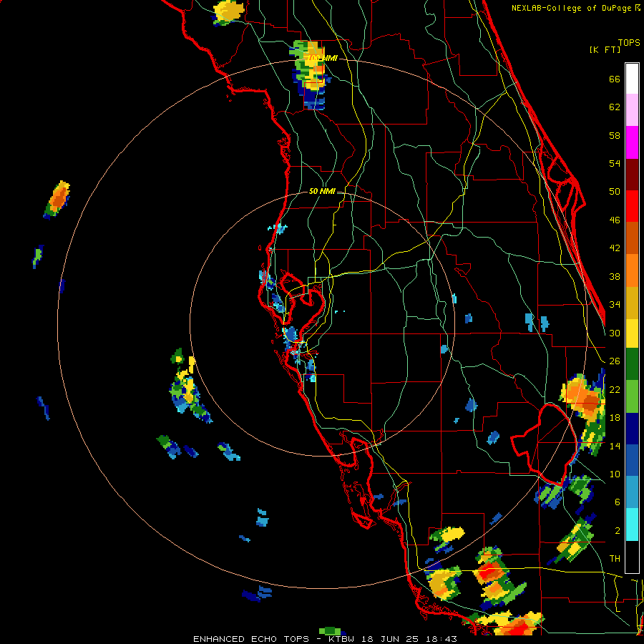Click the 38 legend value
Screen dimensions: 644x644
pos(615,276)
